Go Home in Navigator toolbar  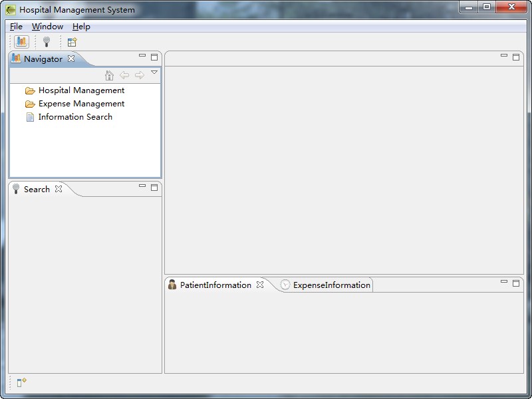(109, 75)
